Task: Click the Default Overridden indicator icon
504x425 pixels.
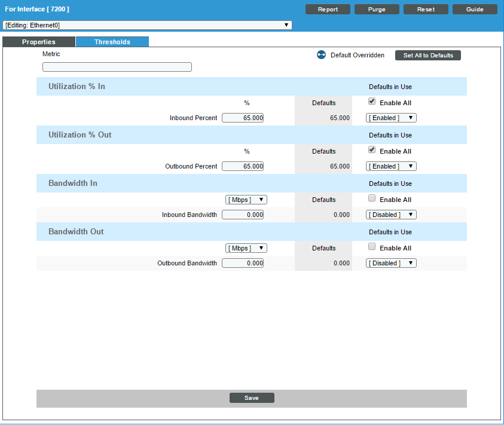Action: (x=321, y=54)
